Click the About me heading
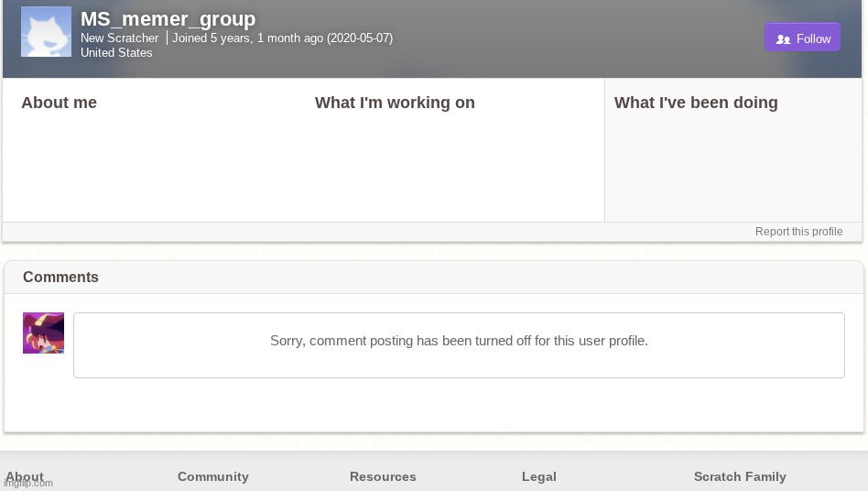 [60, 103]
